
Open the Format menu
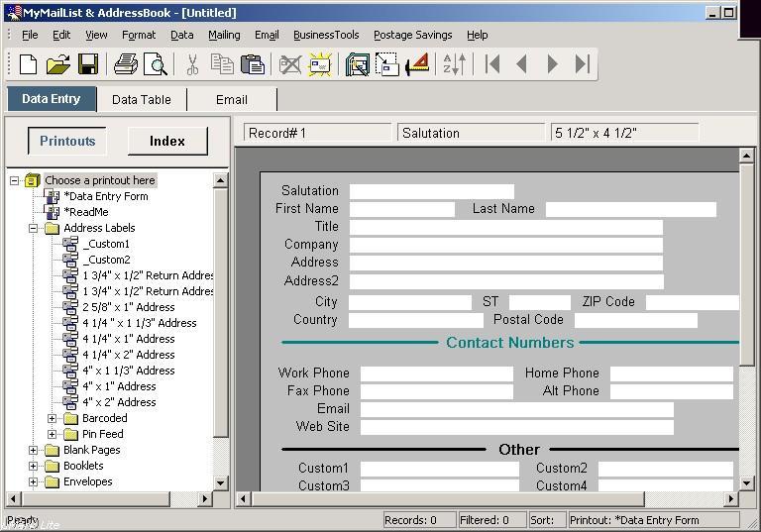(139, 35)
